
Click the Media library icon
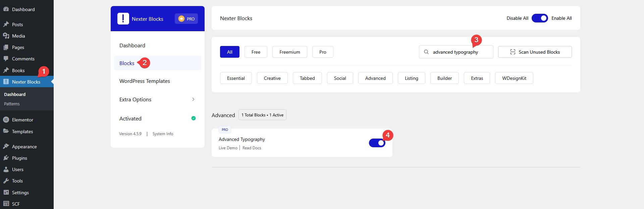coord(6,36)
